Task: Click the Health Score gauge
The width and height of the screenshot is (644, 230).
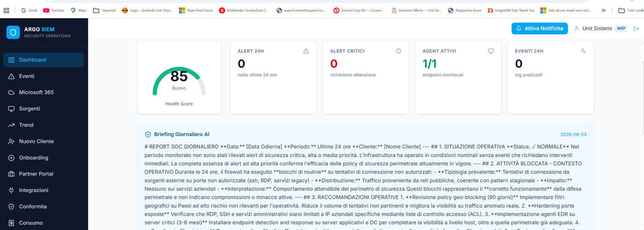Action: point(179,81)
